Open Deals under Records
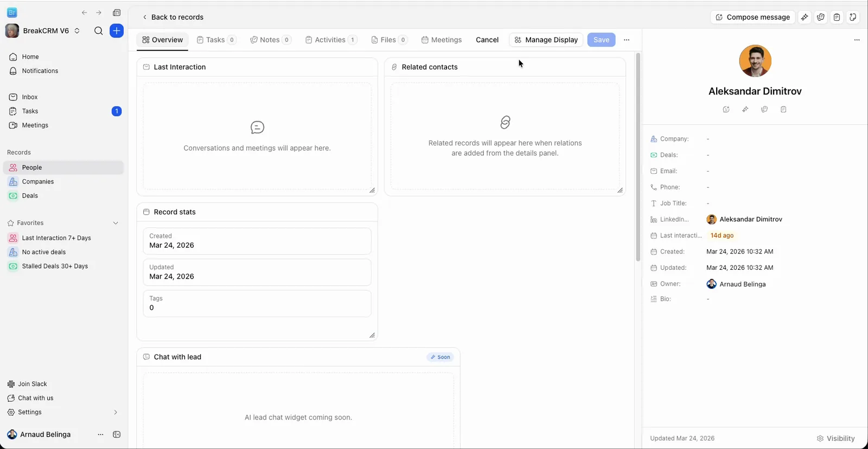Image resolution: width=868 pixels, height=449 pixels. point(63,196)
